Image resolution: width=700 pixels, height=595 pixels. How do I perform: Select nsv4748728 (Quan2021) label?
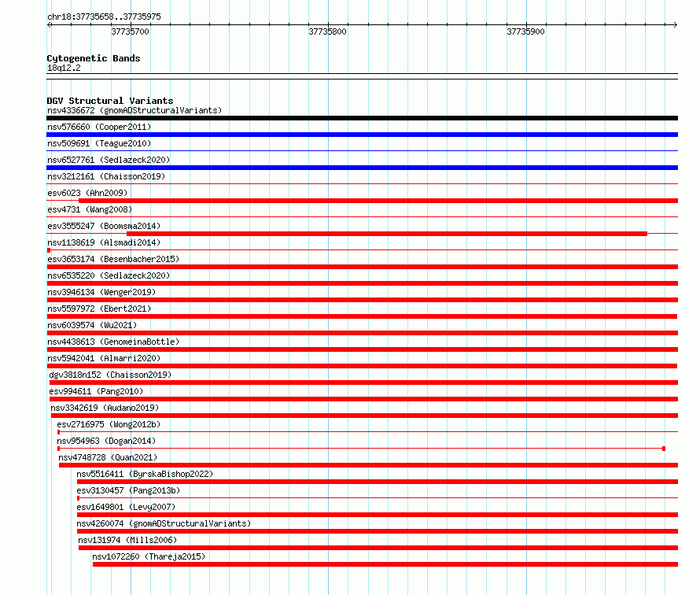tap(108, 457)
